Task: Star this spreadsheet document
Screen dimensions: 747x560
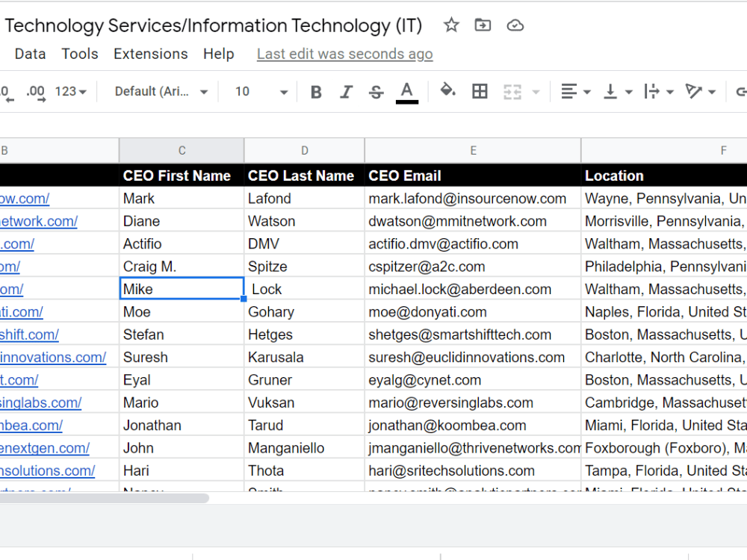Action: (x=451, y=25)
